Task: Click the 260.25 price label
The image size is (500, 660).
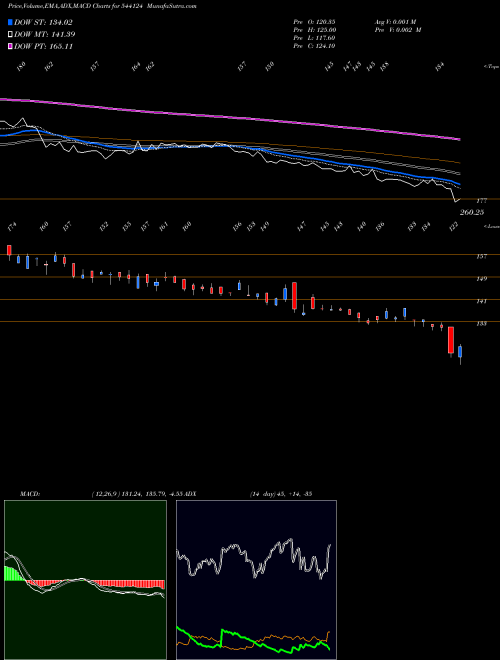Action: (x=472, y=213)
